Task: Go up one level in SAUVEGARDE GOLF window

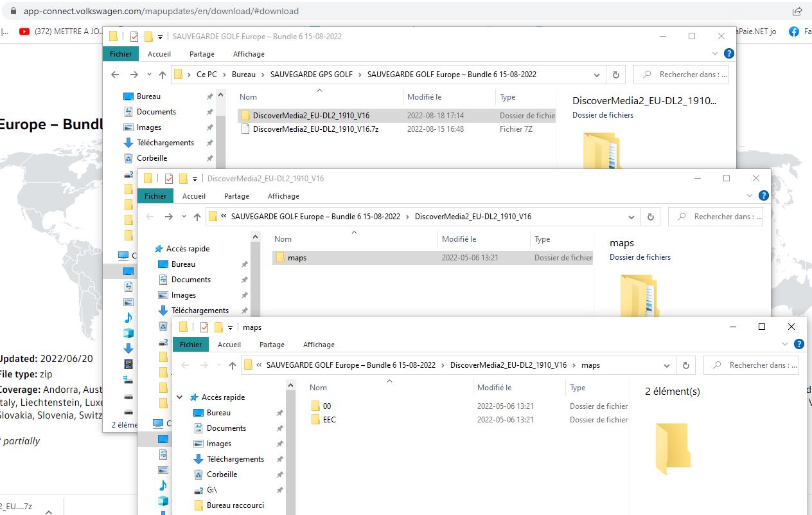Action: point(163,75)
